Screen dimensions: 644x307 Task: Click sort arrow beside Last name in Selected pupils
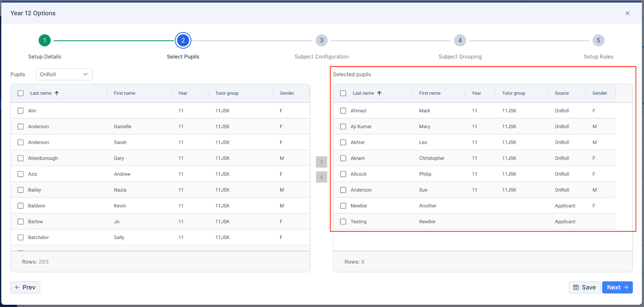tap(379, 93)
